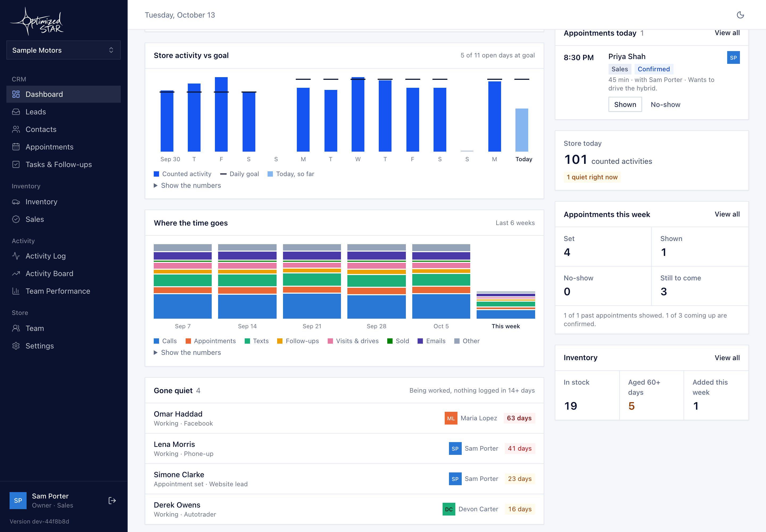766x532 pixels.
Task: Click the Today bar in activity chart
Action: tap(522, 130)
